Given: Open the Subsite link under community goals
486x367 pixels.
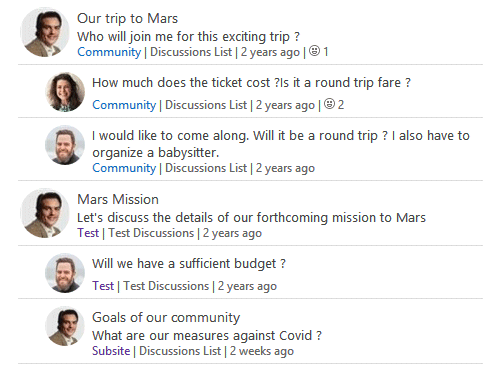Looking at the screenshot, I should coord(111,351).
